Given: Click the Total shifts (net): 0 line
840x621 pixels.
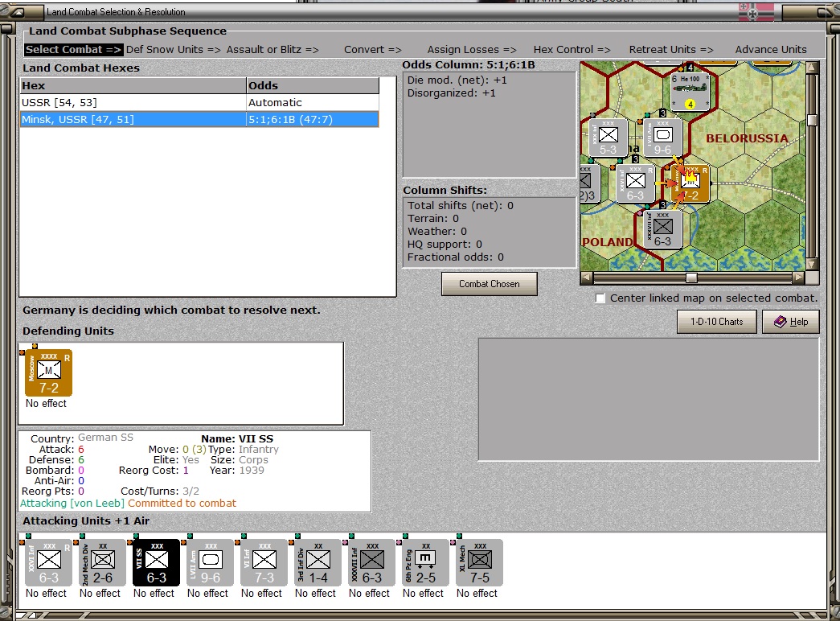Looking at the screenshot, I should [x=460, y=205].
